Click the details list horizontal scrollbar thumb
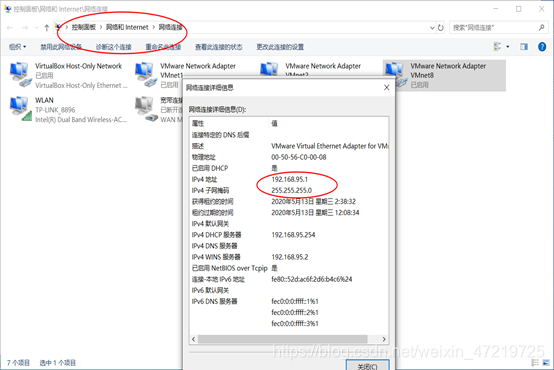Screen dimensions: 554x370 click(282, 339)
